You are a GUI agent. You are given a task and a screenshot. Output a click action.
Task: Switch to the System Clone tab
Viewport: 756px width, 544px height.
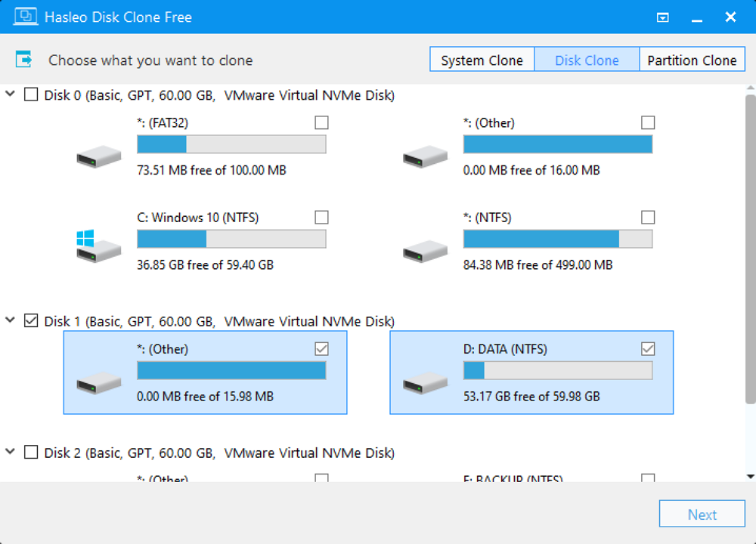point(482,60)
